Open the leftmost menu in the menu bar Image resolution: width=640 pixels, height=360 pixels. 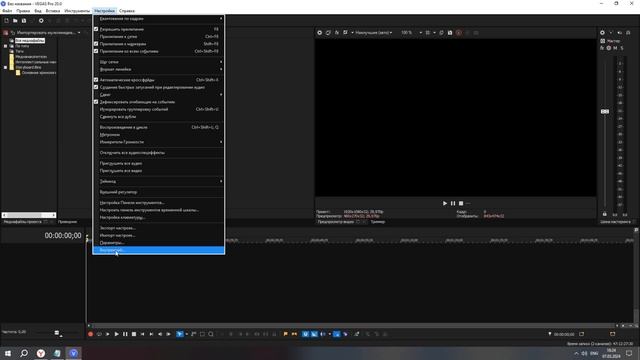pyautogui.click(x=7, y=11)
